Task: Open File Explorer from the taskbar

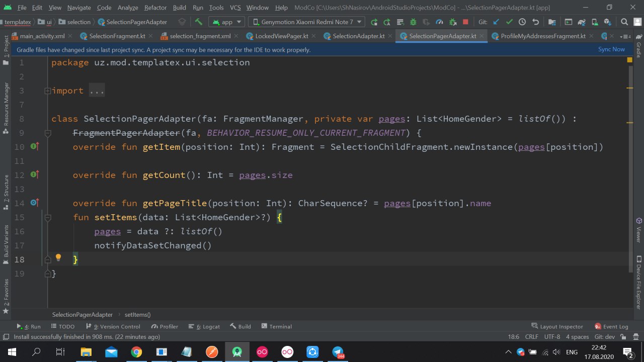Action: (x=86, y=352)
